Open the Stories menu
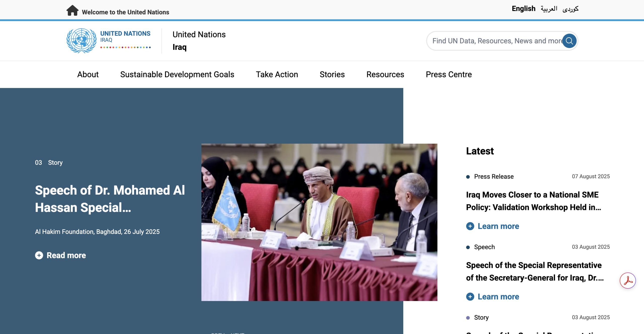This screenshot has height=334, width=644. click(332, 74)
